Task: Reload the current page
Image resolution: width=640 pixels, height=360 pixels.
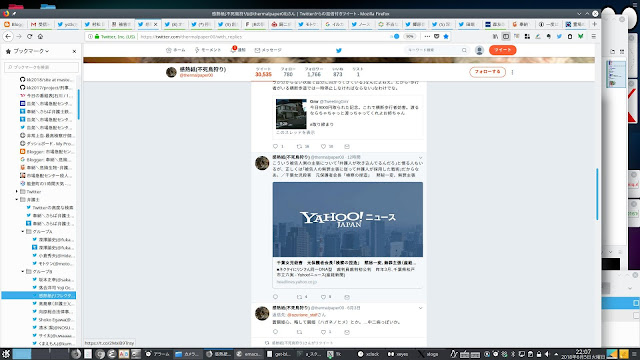Action: click(x=29, y=36)
